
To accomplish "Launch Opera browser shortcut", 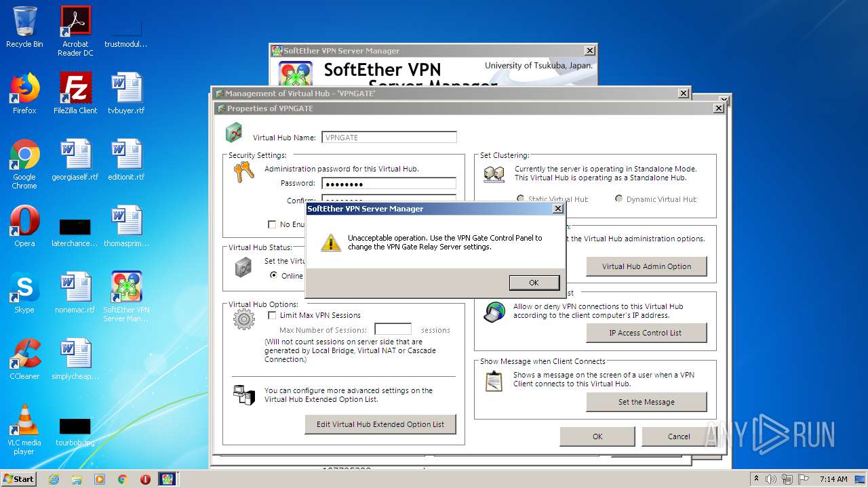I will coord(24,226).
